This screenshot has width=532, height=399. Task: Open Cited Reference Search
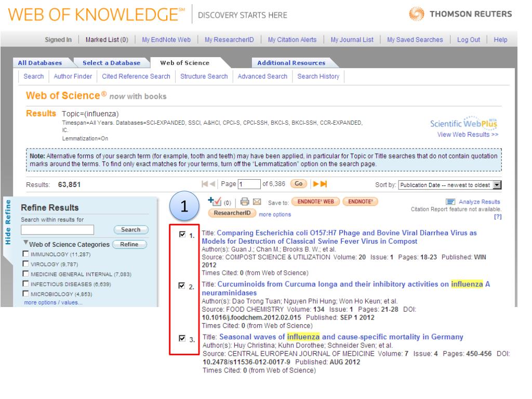click(x=136, y=76)
